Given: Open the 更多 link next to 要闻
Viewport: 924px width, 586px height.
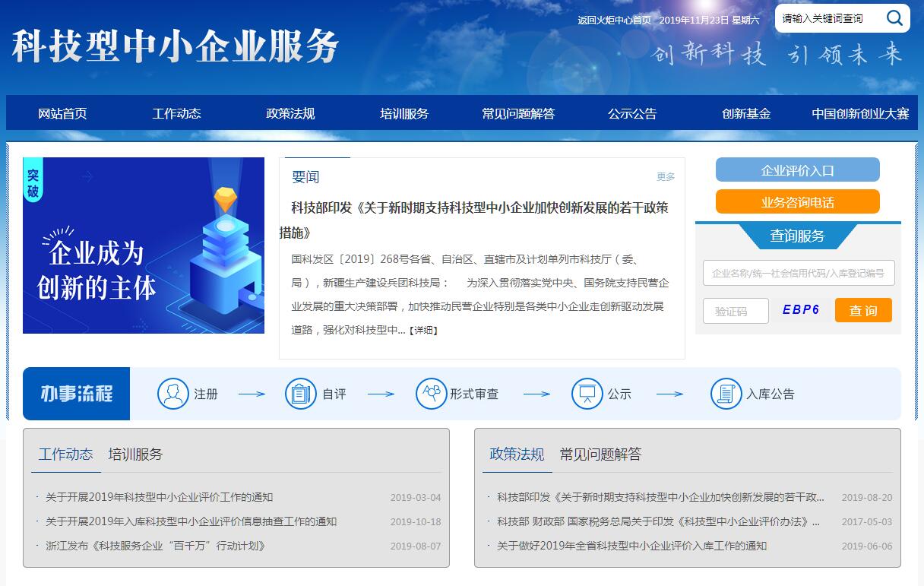Looking at the screenshot, I should 666,176.
